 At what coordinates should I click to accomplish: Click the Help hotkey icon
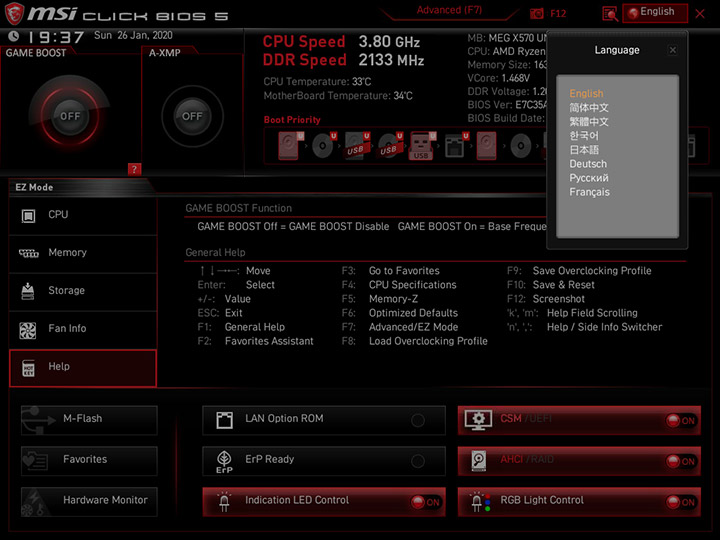(x=28, y=368)
